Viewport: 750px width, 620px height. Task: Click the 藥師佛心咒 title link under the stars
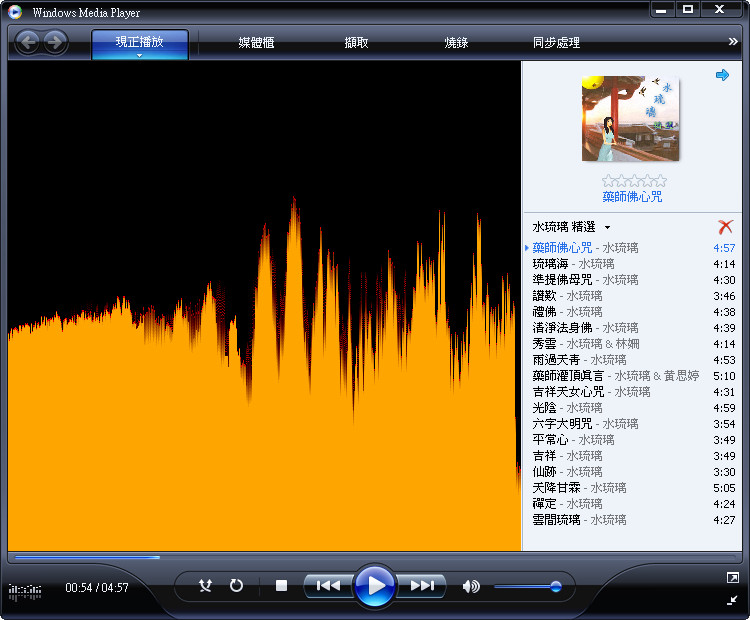click(x=632, y=197)
